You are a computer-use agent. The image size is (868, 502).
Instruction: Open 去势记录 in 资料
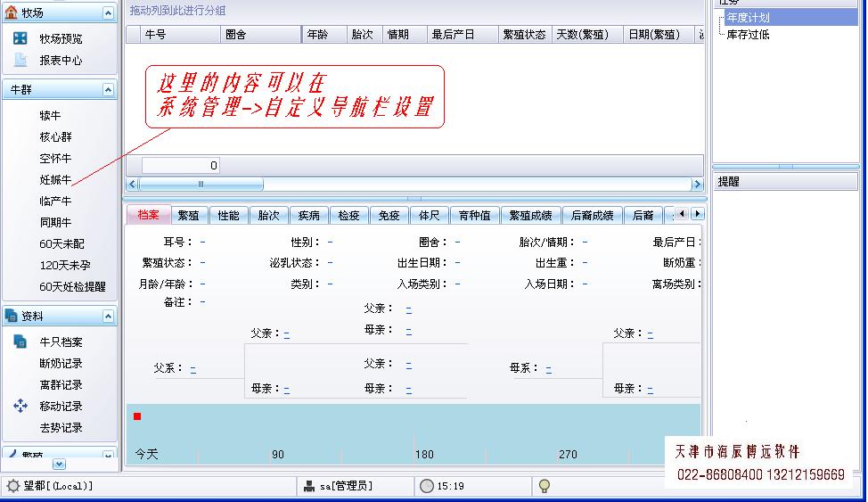tap(61, 428)
